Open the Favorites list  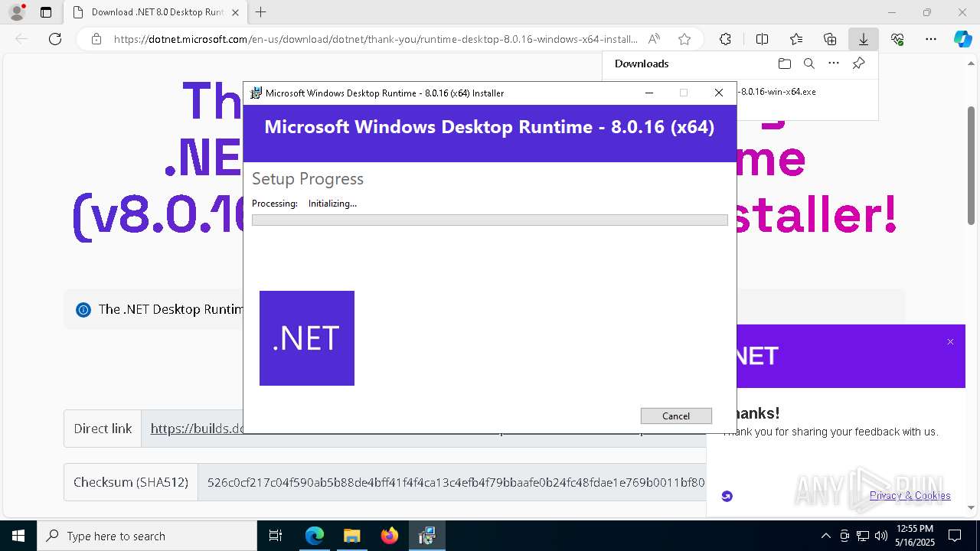(796, 39)
